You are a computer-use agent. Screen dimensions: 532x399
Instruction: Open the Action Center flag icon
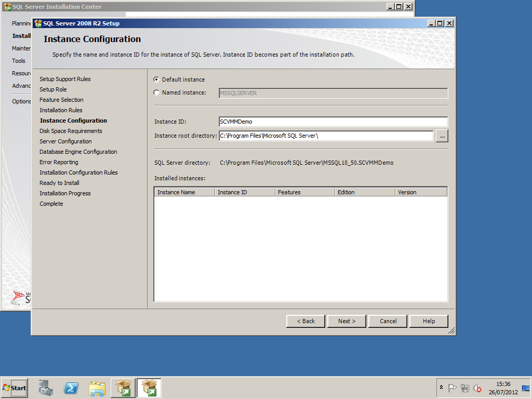coord(452,388)
